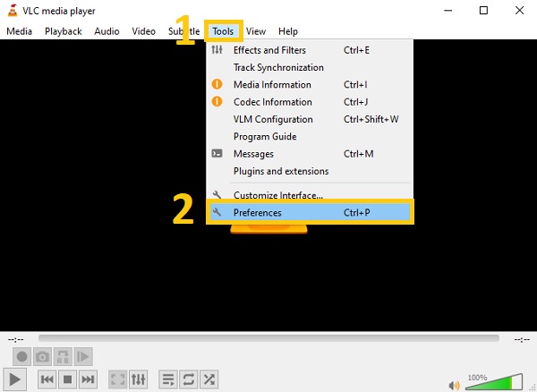The width and height of the screenshot is (537, 392).
Task: Select Plugins and extensions
Action: [x=310, y=171]
